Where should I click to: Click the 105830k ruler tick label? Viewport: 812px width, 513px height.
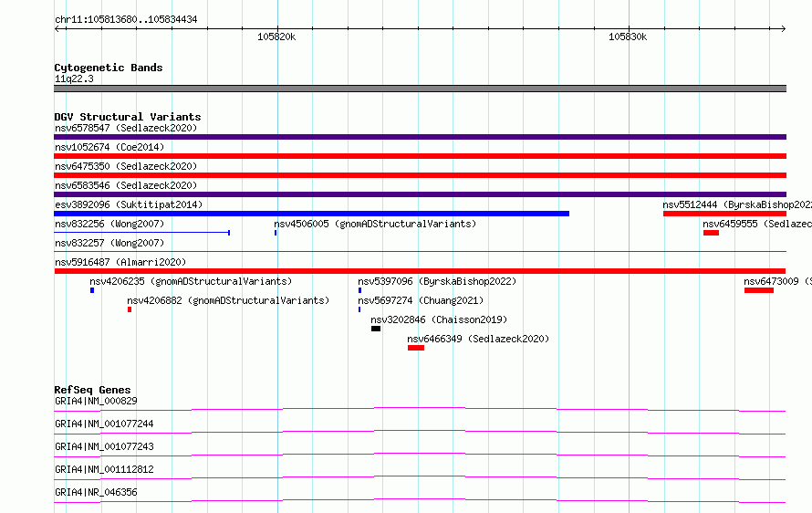[628, 37]
